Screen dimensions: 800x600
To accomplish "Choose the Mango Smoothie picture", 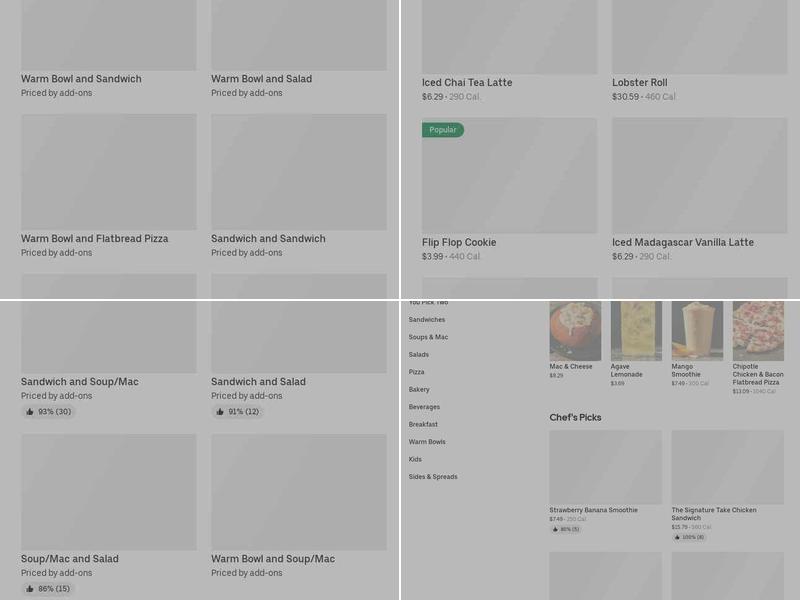I will pos(697,331).
